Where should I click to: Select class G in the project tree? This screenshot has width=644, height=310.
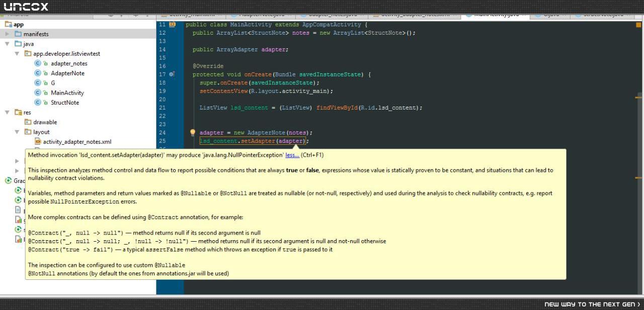click(53, 83)
